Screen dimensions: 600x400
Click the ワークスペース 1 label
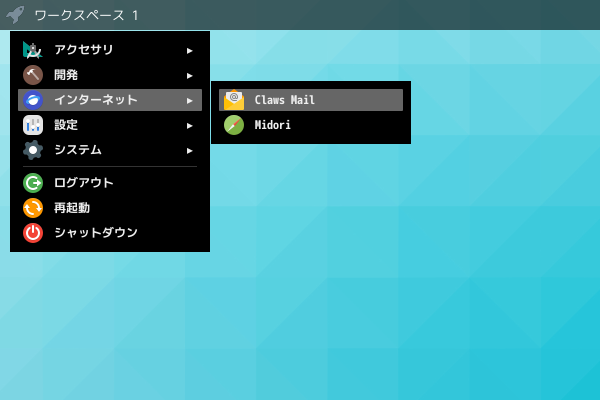point(86,15)
